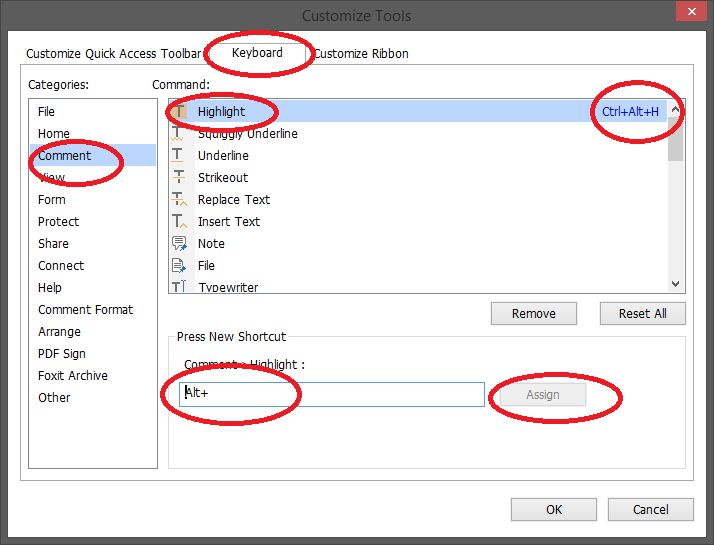Screen dimensions: 714x545
Task: Click the Cancel button
Action: coord(651,509)
